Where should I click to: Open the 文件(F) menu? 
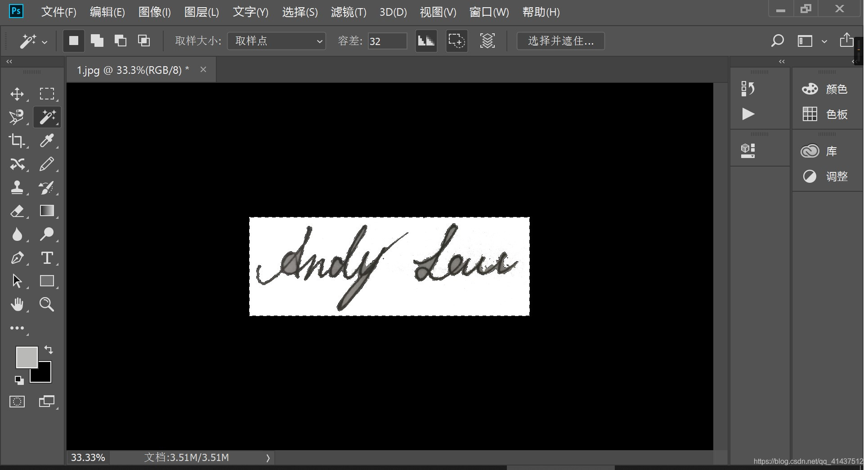59,12
